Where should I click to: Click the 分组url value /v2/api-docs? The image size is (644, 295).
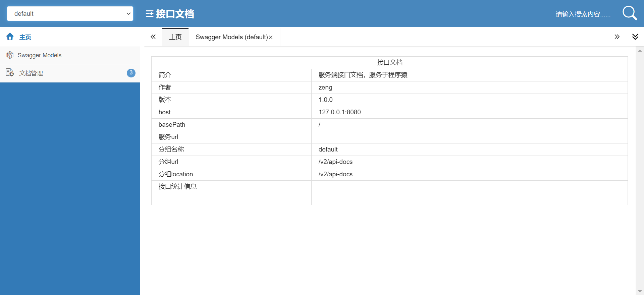point(335,162)
